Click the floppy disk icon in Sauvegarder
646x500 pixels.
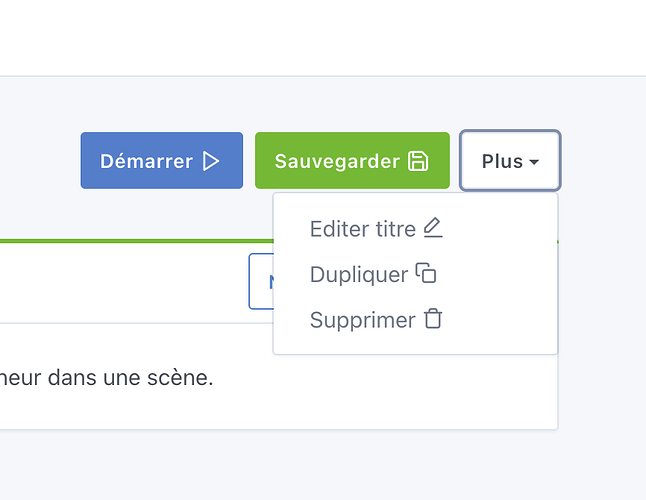tap(418, 161)
